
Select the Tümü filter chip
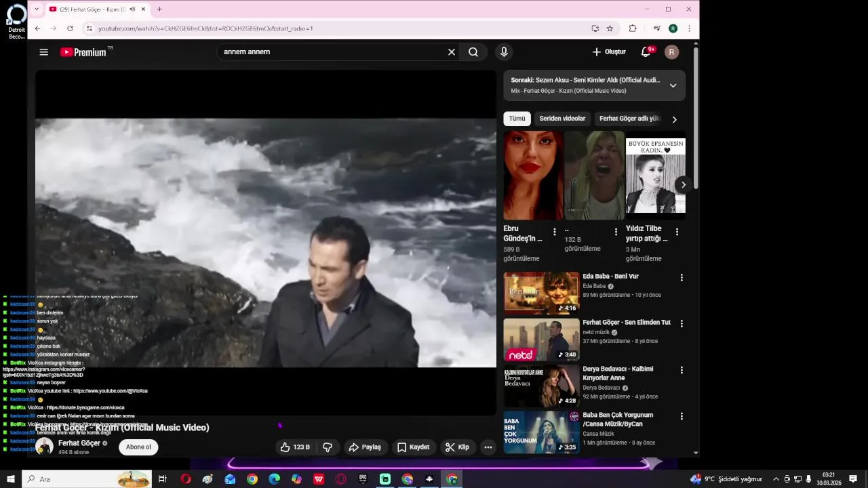pyautogui.click(x=517, y=119)
